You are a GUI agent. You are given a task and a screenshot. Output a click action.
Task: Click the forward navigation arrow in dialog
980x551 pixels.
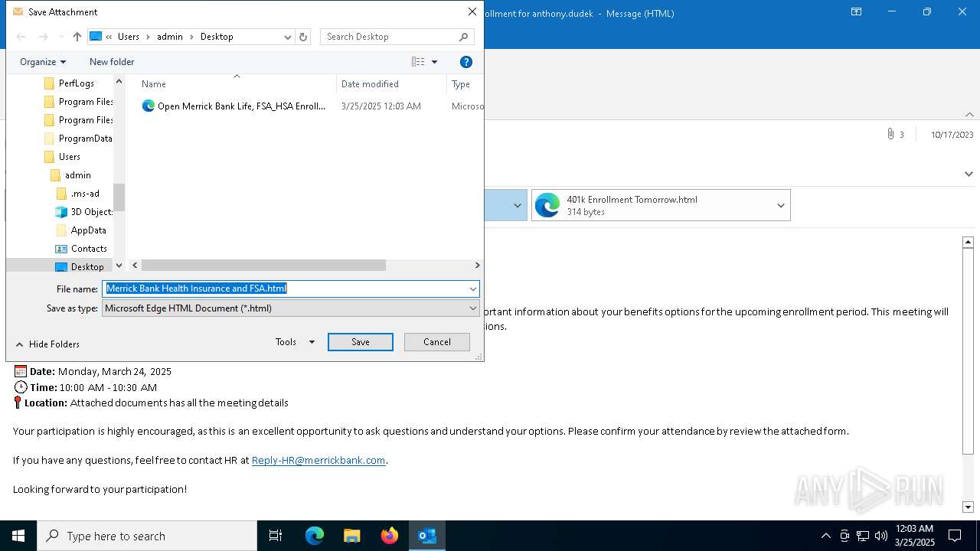click(x=44, y=37)
